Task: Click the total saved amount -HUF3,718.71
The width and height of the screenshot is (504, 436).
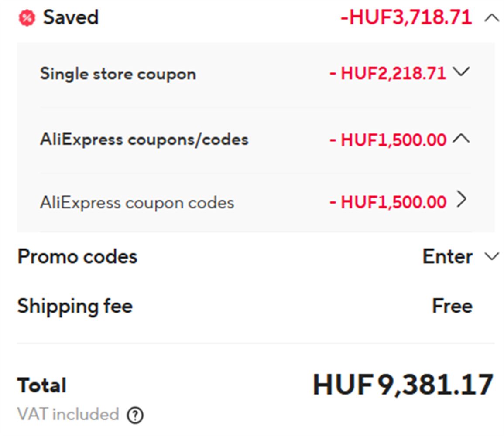Action: (x=406, y=18)
